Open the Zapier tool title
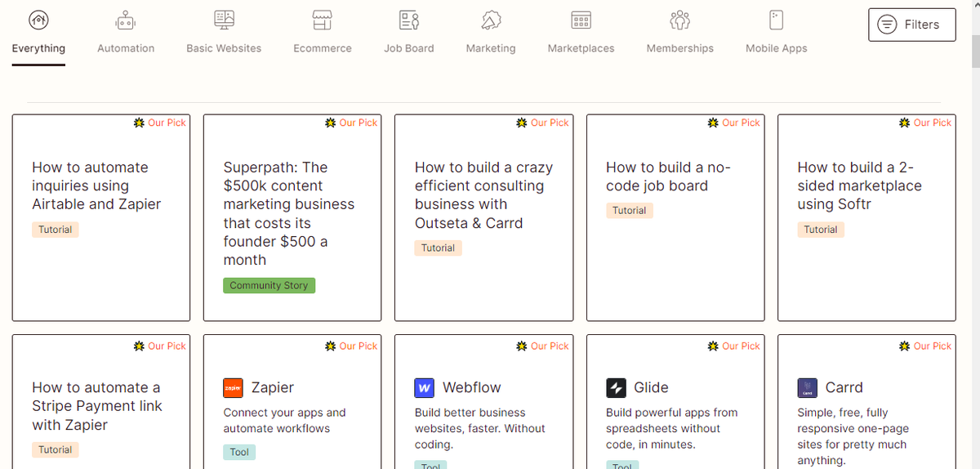This screenshot has height=469, width=980. (273, 387)
